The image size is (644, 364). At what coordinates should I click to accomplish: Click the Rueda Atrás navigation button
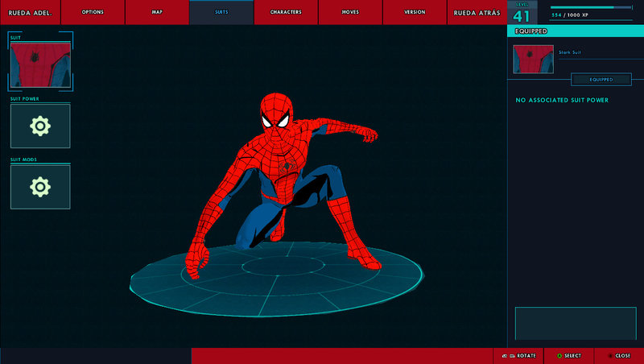[477, 12]
